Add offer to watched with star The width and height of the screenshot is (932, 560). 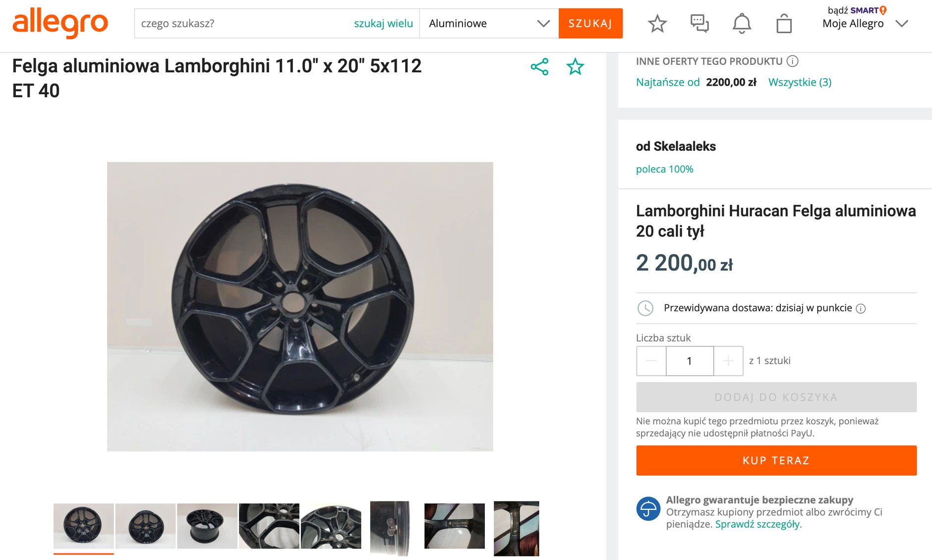tap(575, 67)
